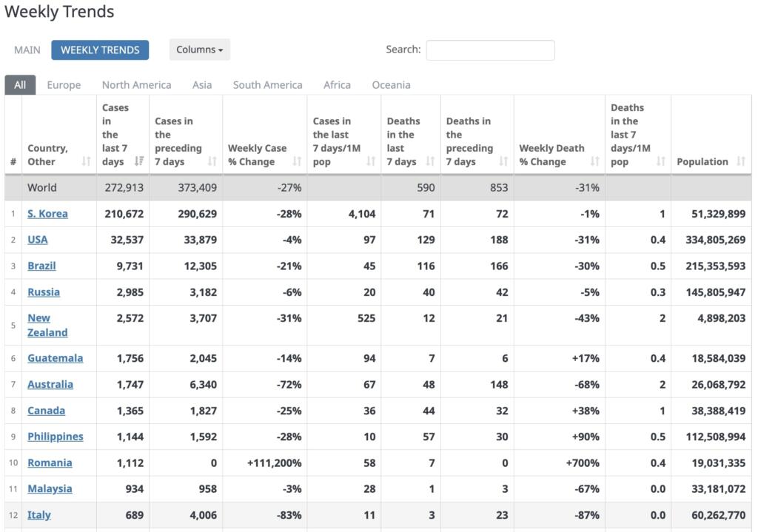Sort by Deaths in the last 7 days
The height and width of the screenshot is (532, 758).
point(430,161)
